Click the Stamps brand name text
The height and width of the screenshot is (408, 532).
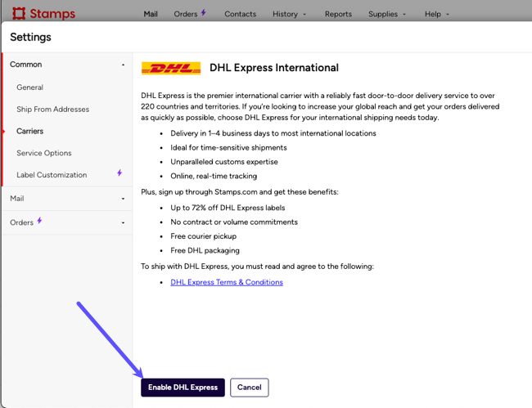52,14
